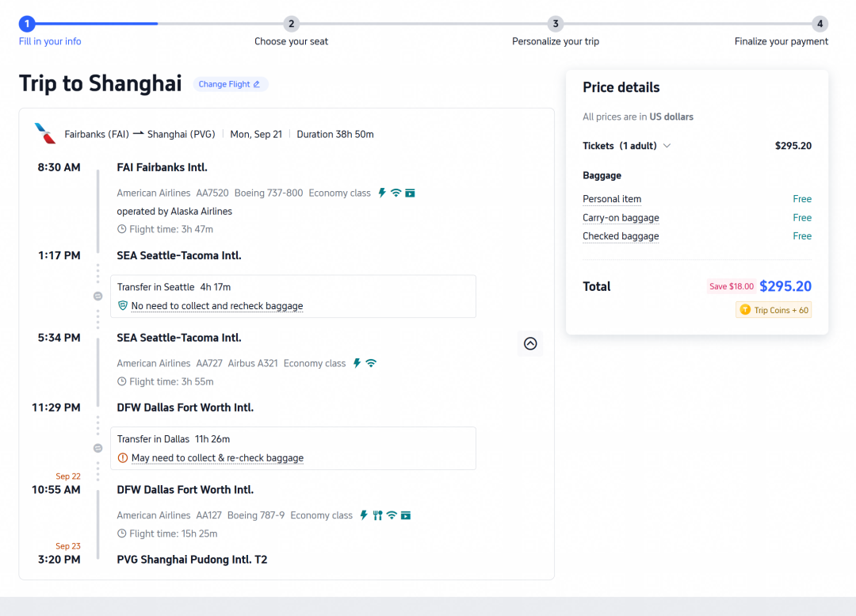Go to step 3 Personalize your trip
This screenshot has width=856, height=616.
pyautogui.click(x=556, y=24)
